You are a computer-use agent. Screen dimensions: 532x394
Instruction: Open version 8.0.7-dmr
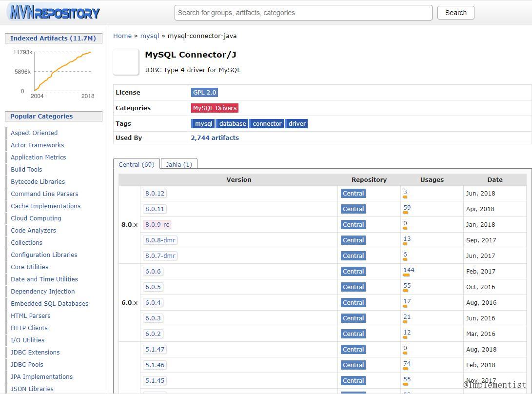pyautogui.click(x=160, y=256)
